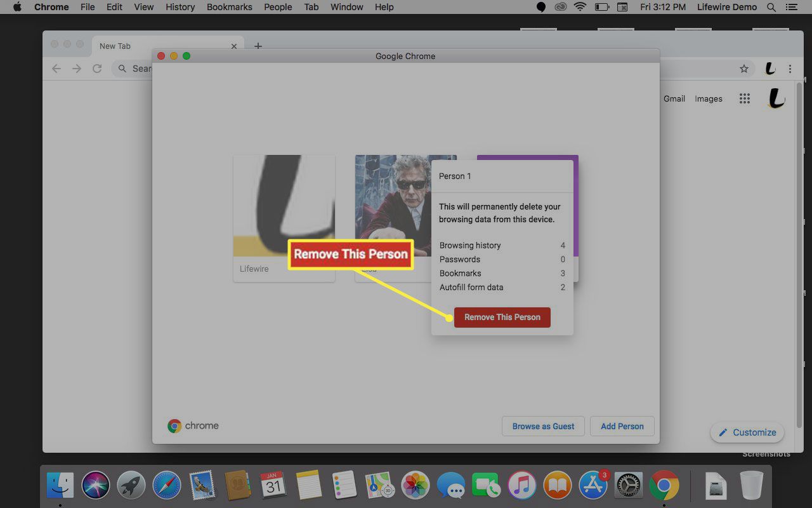
Task: Click the battery status icon
Action: [x=601, y=7]
